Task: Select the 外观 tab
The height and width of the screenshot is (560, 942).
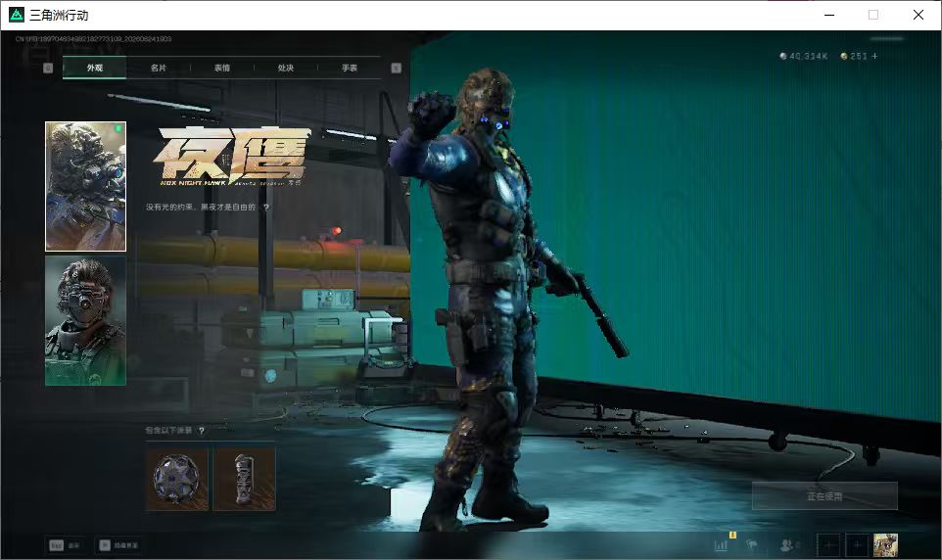Action: pyautogui.click(x=94, y=68)
